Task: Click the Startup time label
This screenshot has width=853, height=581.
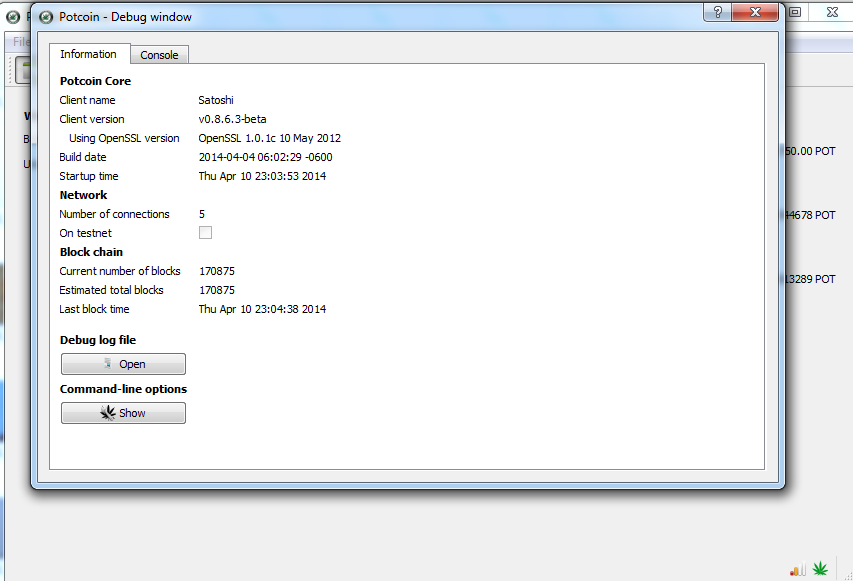Action: pos(89,176)
